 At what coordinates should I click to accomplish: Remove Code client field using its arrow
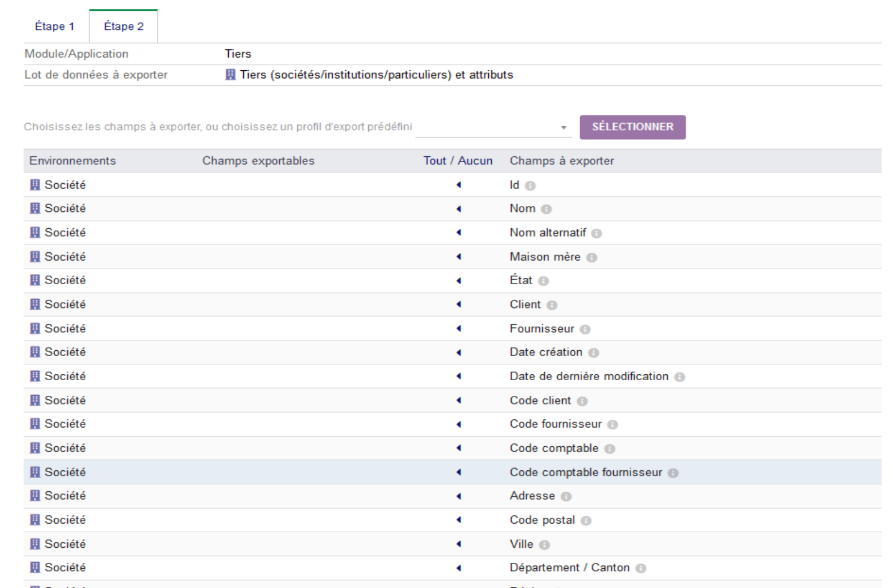(x=459, y=400)
